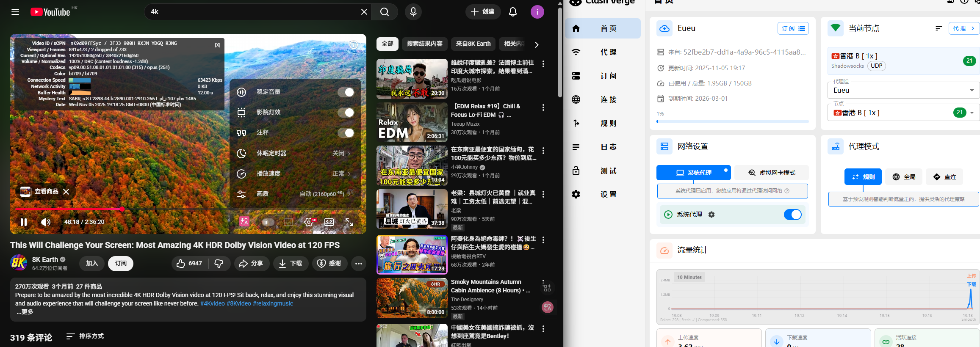Open YouTube notifications bell
980x347 pixels.
[512, 12]
